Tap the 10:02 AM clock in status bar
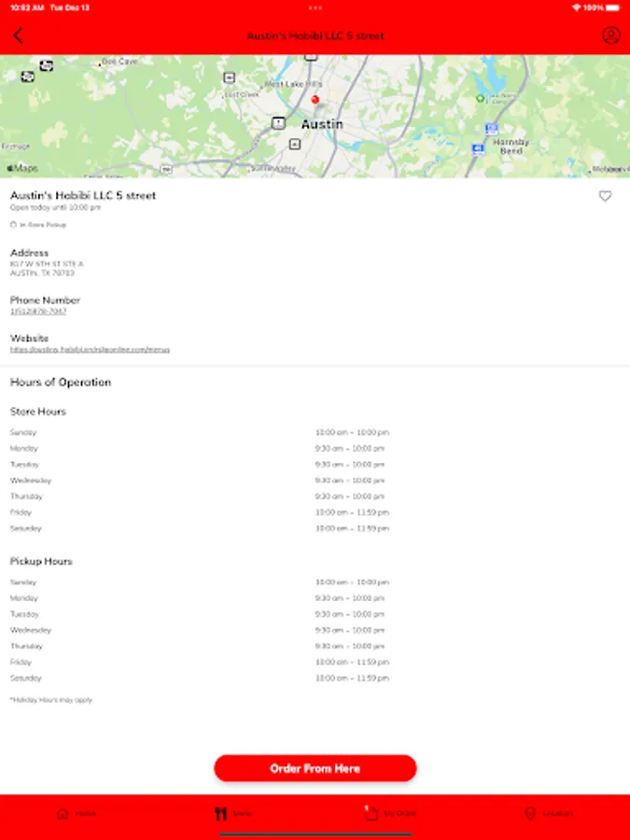The height and width of the screenshot is (840, 630). point(27,7)
